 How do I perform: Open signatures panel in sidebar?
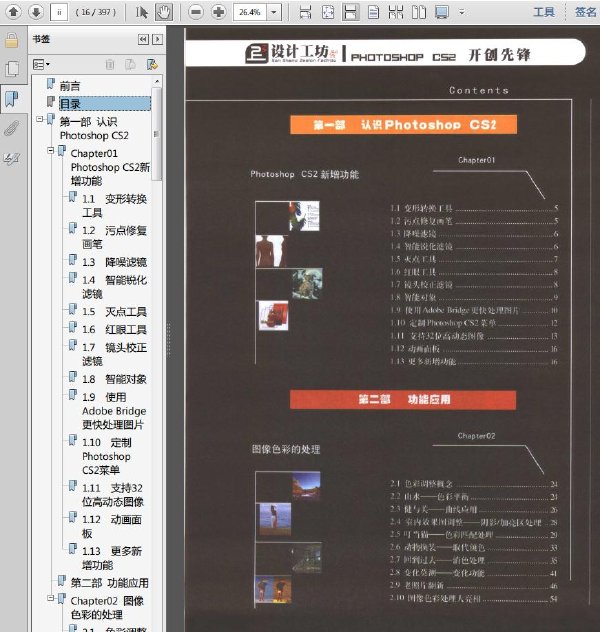(12, 158)
